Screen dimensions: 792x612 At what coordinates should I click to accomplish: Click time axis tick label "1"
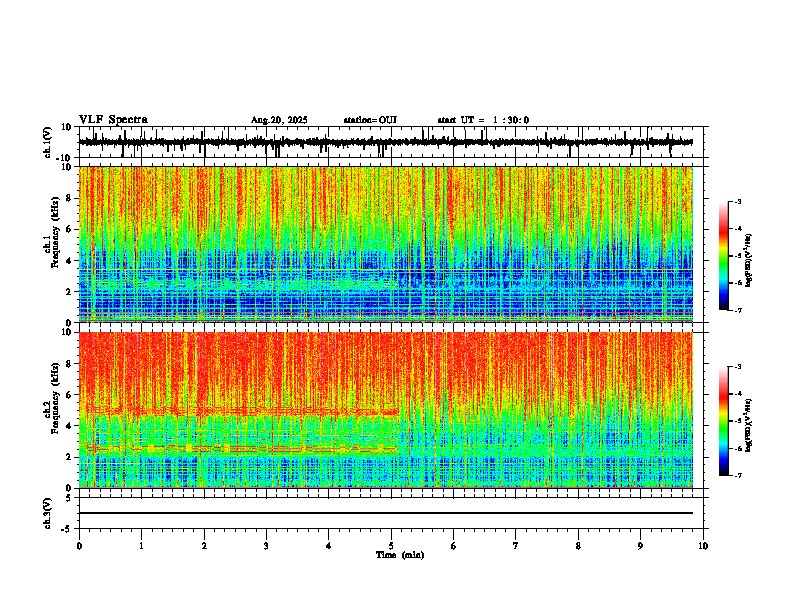tap(141, 546)
